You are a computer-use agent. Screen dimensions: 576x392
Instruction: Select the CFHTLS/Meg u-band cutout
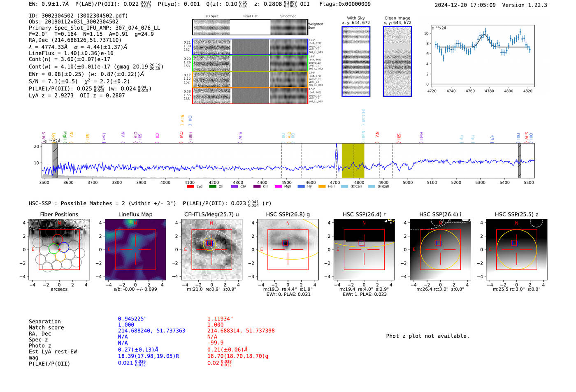point(211,250)
